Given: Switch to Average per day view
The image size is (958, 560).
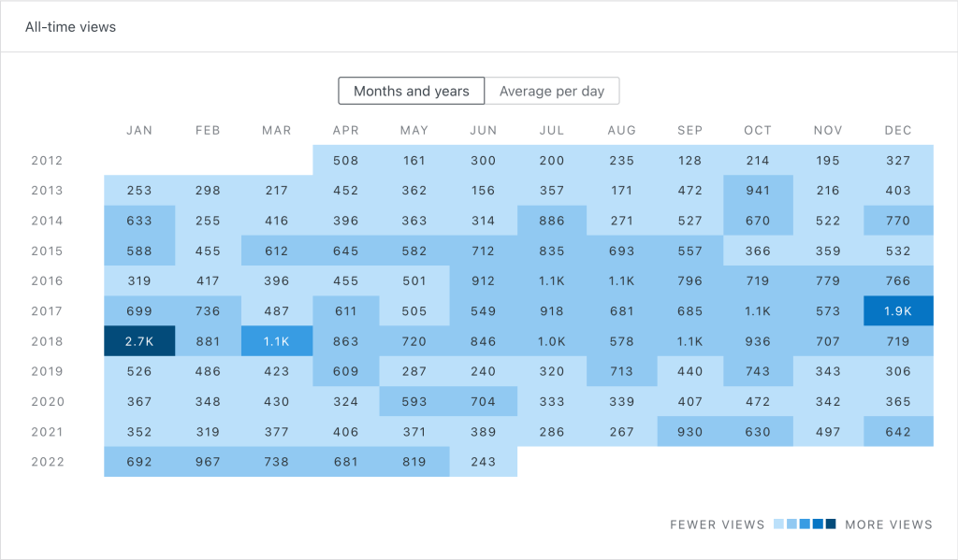Looking at the screenshot, I should point(552,91).
